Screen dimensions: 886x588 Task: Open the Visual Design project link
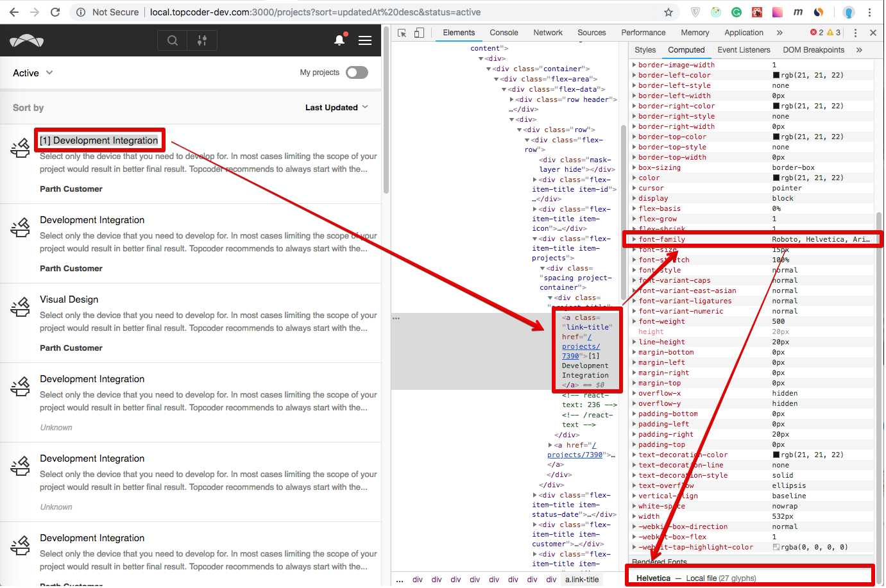[69, 299]
